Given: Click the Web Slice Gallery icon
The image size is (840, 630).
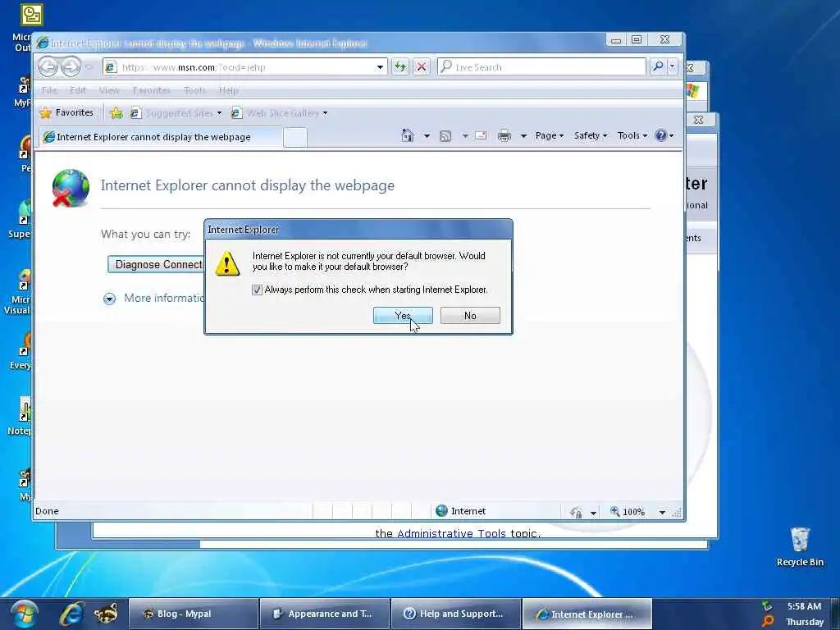Looking at the screenshot, I should [235, 113].
